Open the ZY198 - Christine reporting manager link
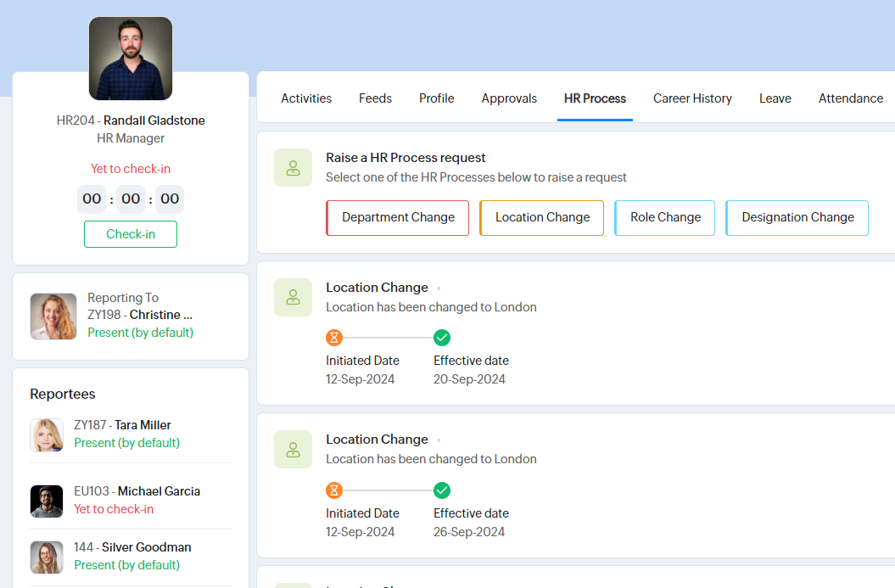The image size is (895, 588). click(x=140, y=315)
